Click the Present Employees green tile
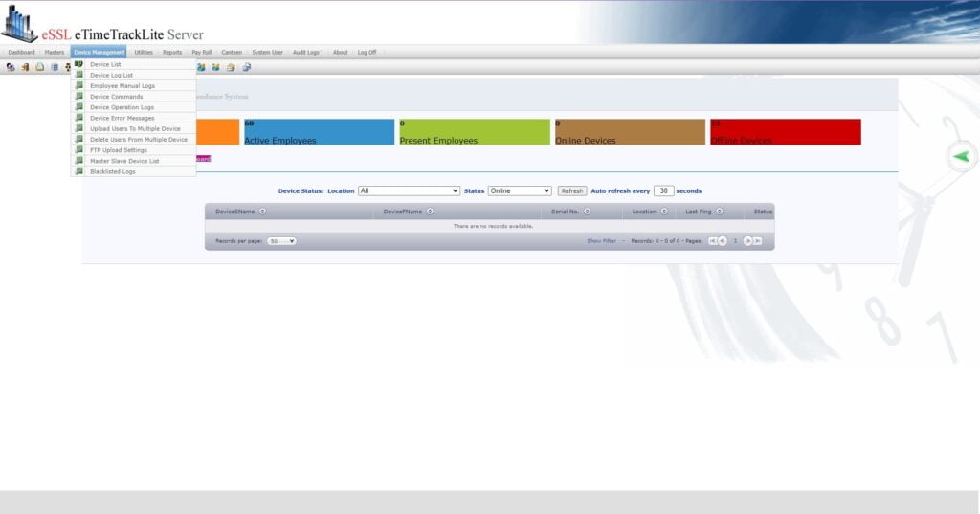 (475, 132)
